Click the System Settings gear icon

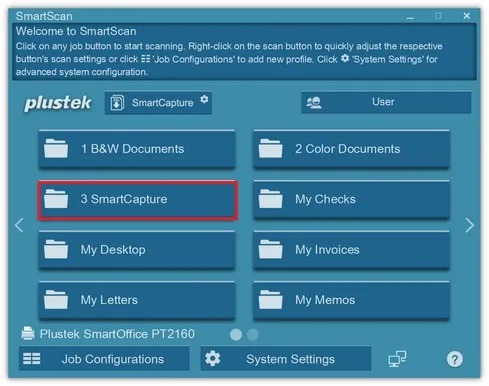(x=213, y=359)
